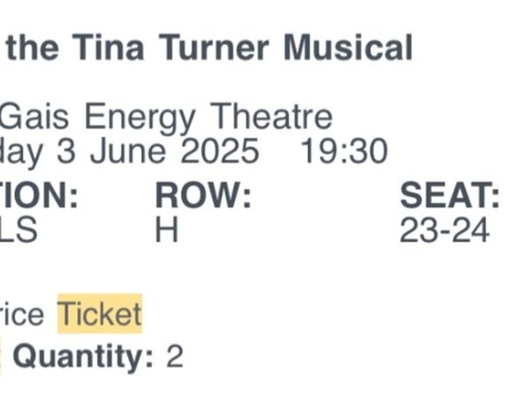Click the word Energy
Image resolution: width=532 pixels, height=399 pixels.
[x=140, y=119]
